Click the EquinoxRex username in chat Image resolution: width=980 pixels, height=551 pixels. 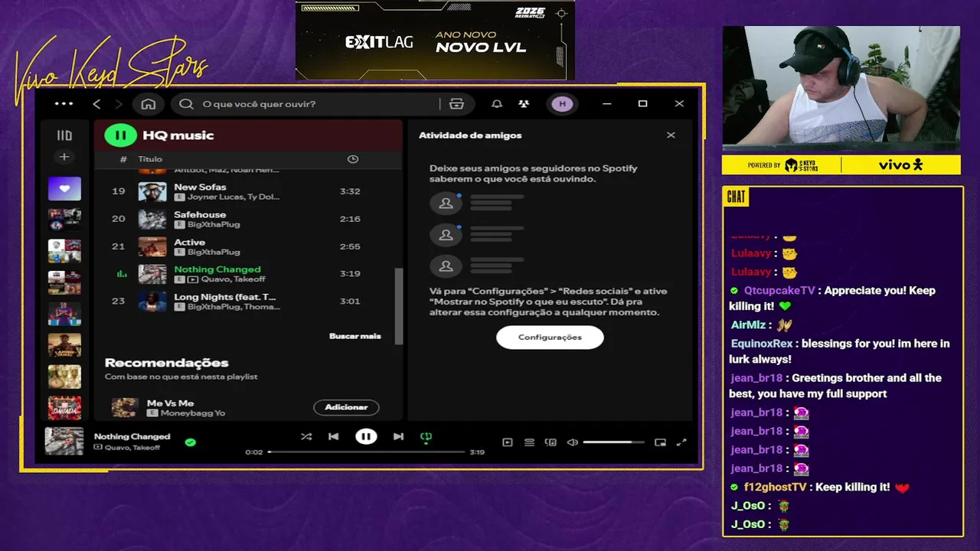[762, 344]
